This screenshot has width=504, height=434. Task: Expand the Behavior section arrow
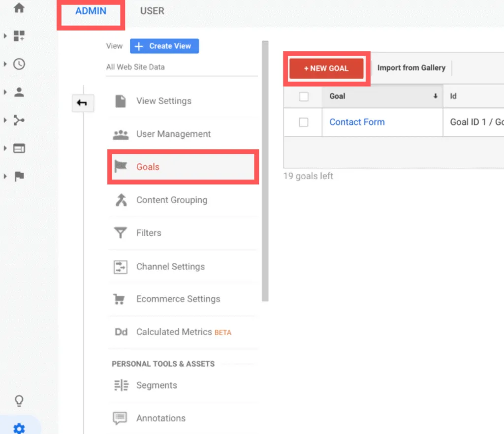coord(5,149)
